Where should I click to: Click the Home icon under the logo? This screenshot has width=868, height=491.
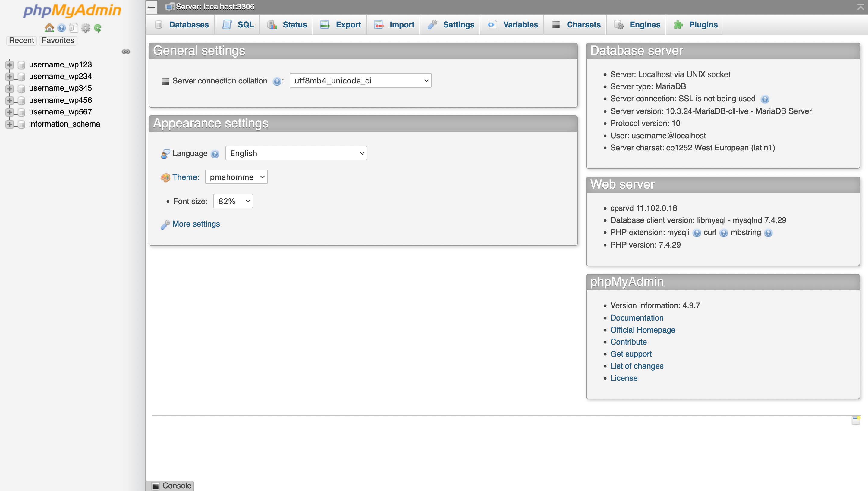[x=49, y=28]
